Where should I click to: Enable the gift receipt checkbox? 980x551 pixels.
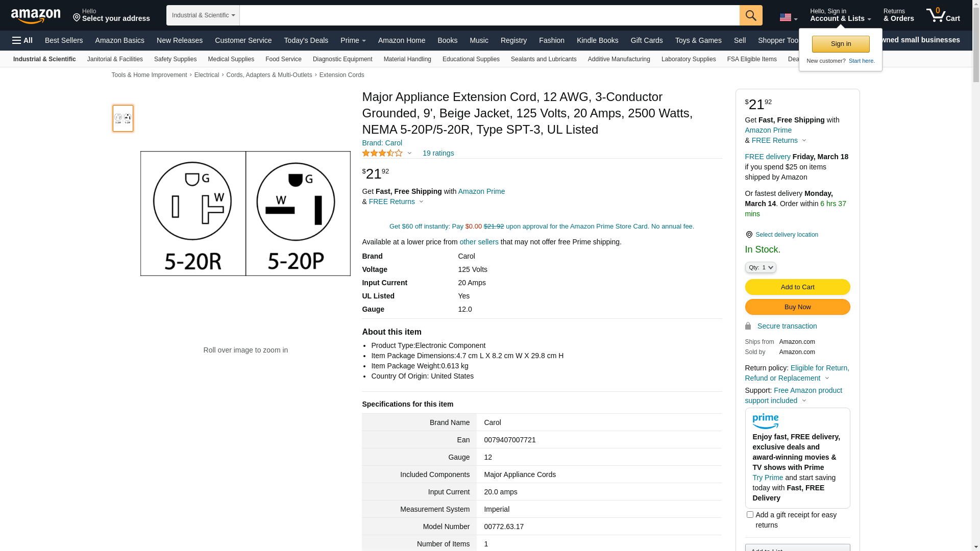(x=749, y=514)
